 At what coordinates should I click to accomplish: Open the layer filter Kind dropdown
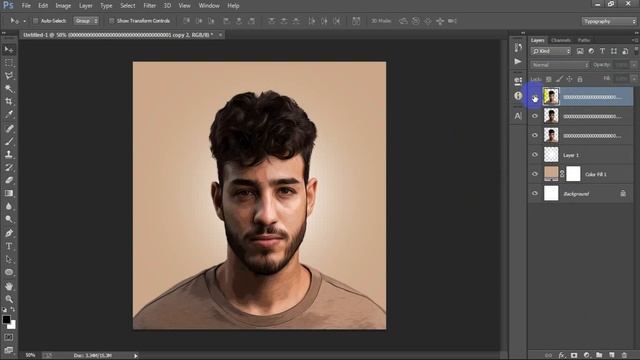(x=551, y=51)
